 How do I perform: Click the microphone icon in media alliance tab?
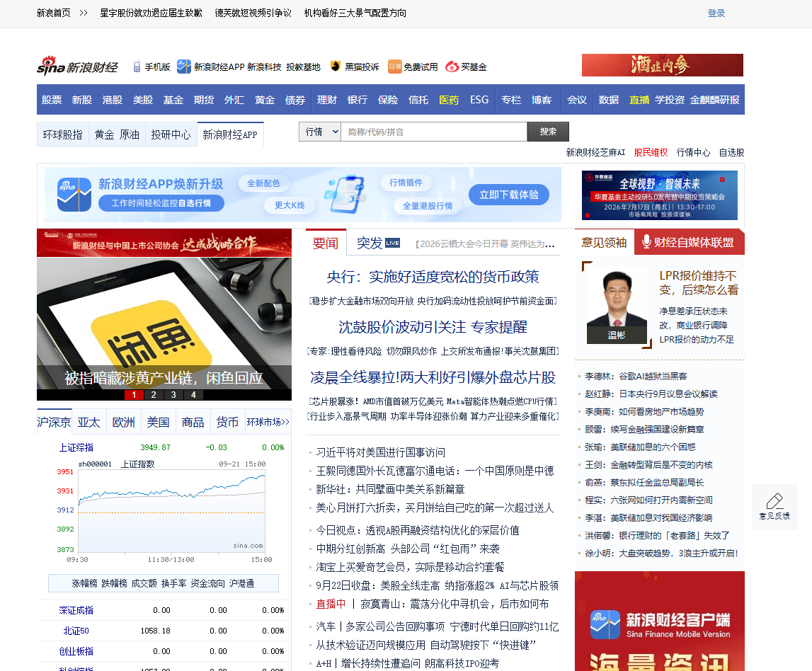click(x=646, y=242)
